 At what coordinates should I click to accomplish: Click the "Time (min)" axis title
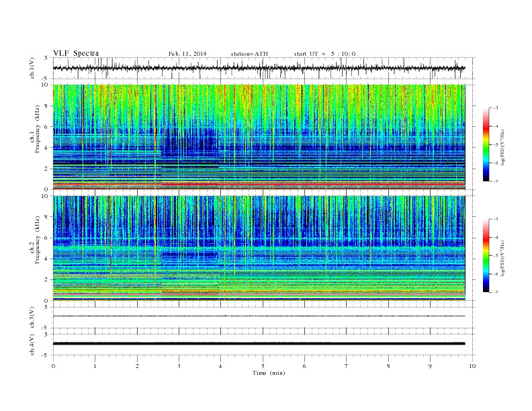(269, 373)
